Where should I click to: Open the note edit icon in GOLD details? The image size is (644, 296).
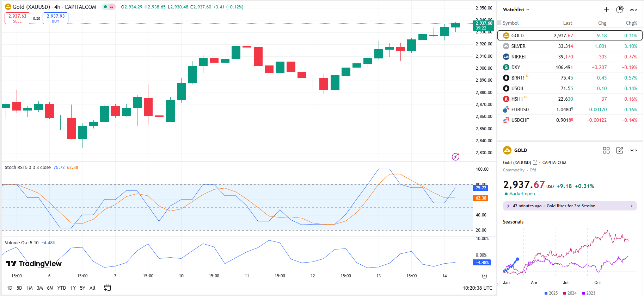pyautogui.click(x=620, y=150)
